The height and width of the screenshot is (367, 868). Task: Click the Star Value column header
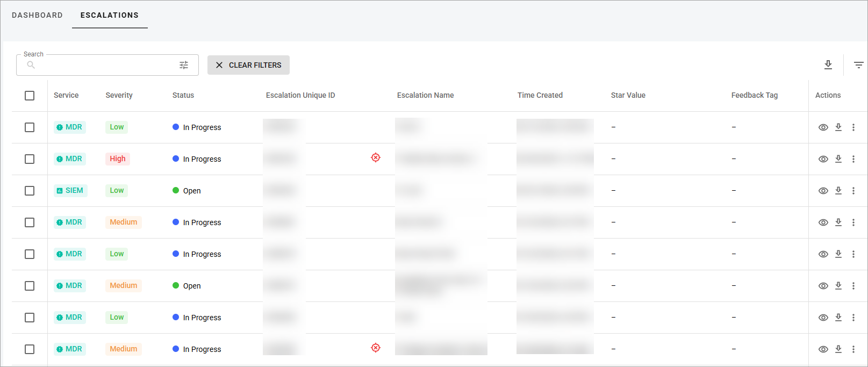click(x=628, y=95)
